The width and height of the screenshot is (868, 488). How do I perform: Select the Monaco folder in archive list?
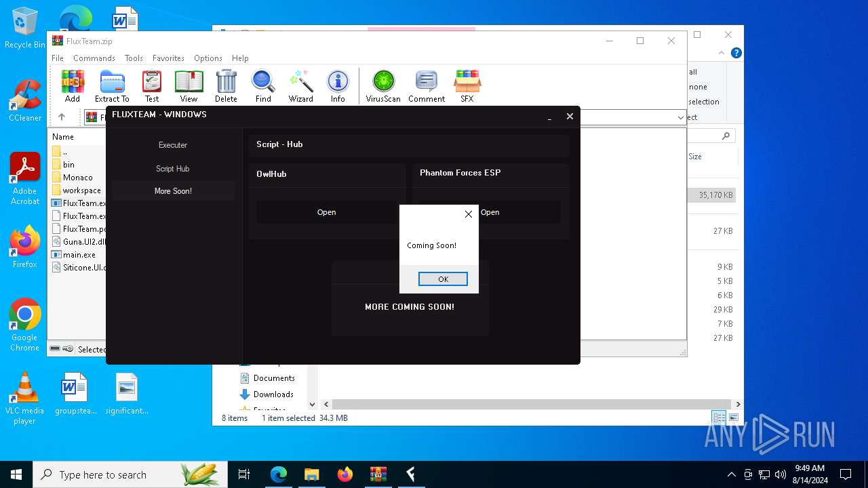tap(77, 178)
